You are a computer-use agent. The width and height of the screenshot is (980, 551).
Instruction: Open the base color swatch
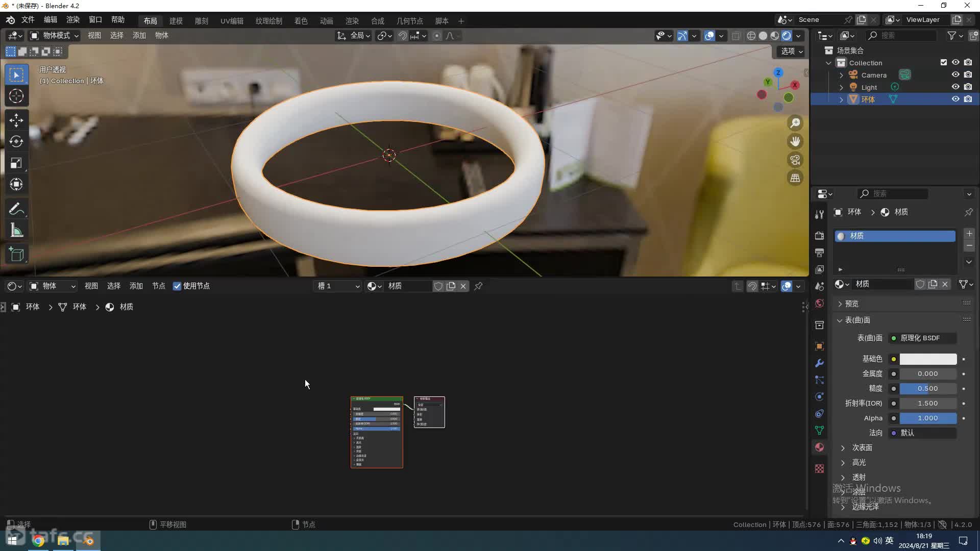pos(928,359)
